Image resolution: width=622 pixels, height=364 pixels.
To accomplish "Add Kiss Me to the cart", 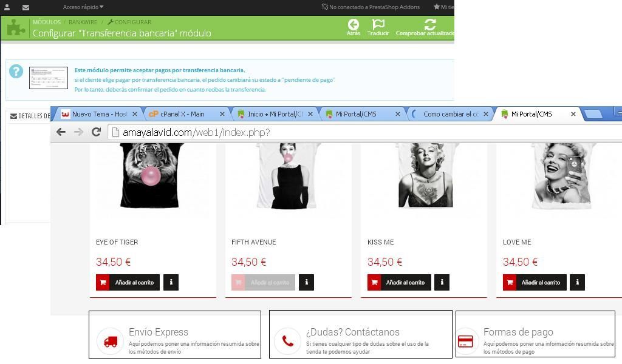I will (399, 283).
